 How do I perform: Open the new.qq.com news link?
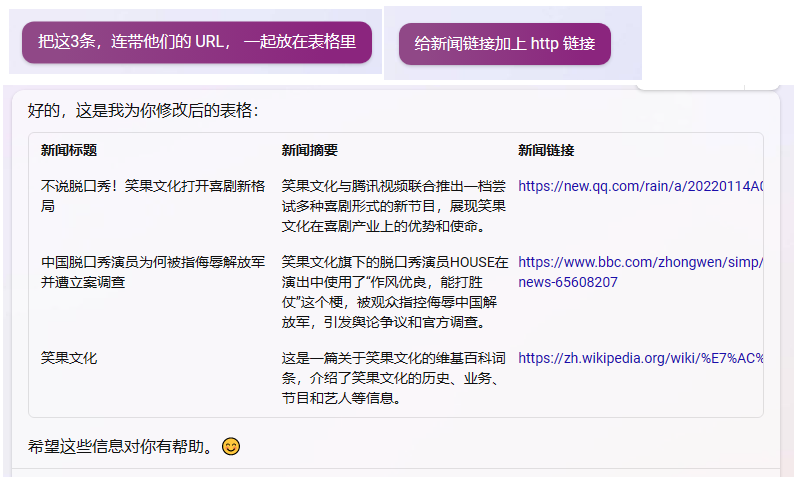(641, 186)
